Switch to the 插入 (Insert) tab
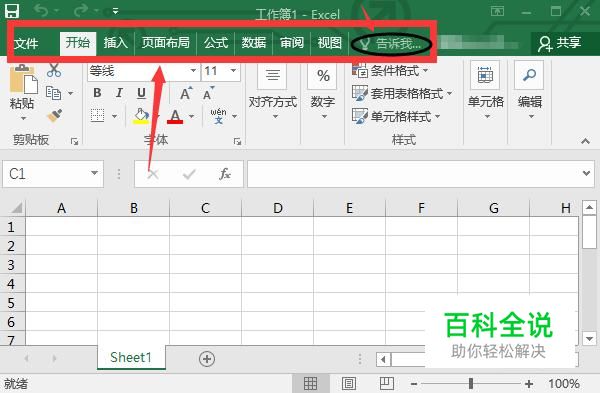The width and height of the screenshot is (600, 393). (115, 42)
